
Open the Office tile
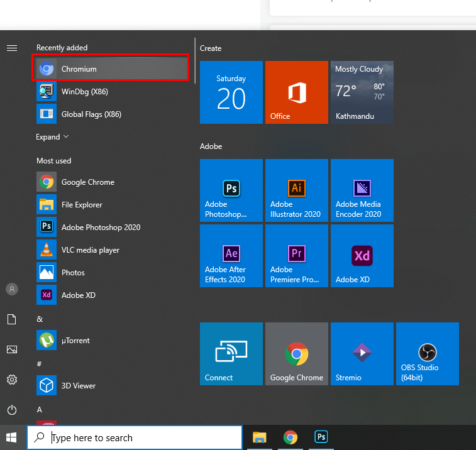pos(297,92)
